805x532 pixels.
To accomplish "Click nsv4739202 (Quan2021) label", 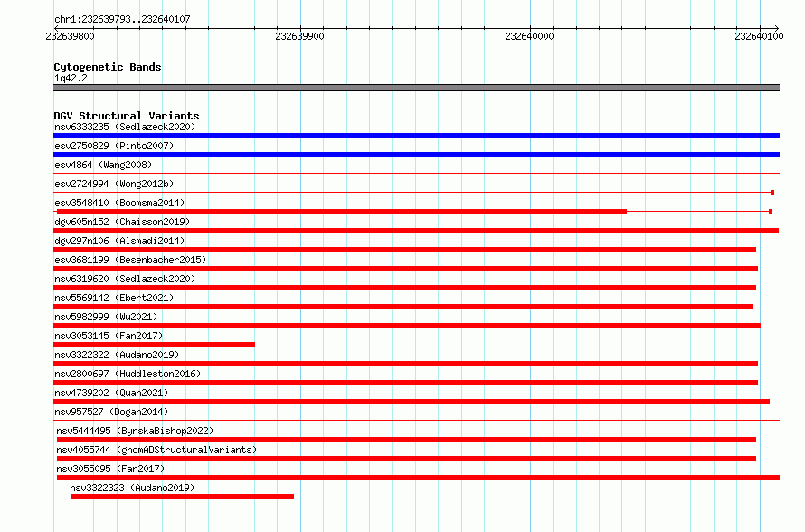I will [111, 393].
